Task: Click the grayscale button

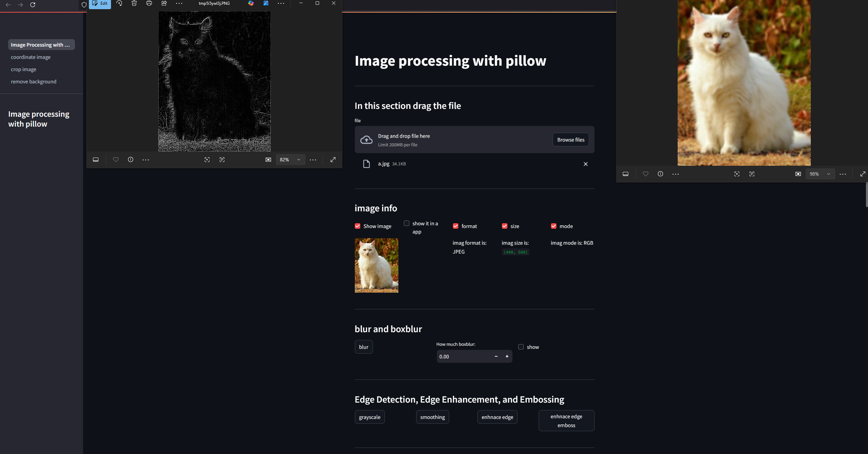Action: coord(370,417)
